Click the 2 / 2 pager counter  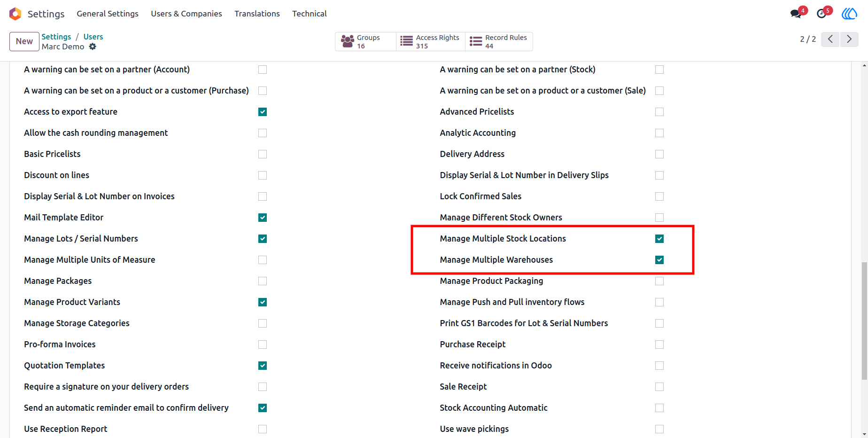(x=808, y=39)
